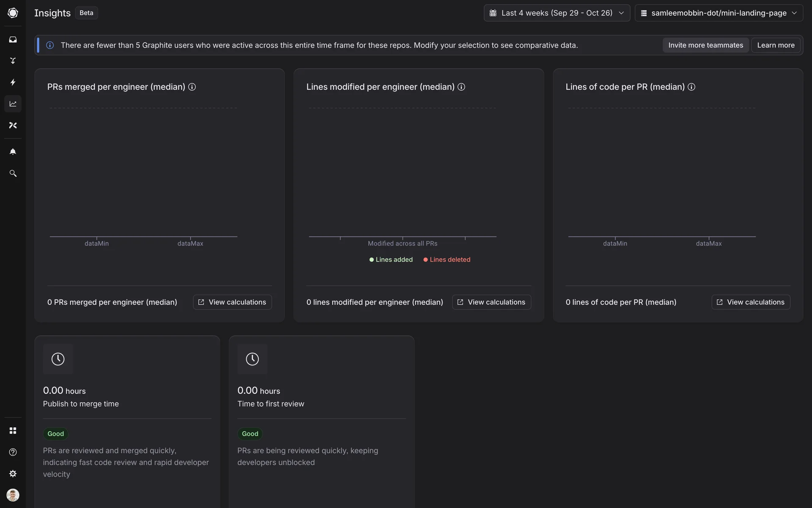This screenshot has width=812, height=508.
Task: Open the search magnifier icon
Action: tap(13, 174)
